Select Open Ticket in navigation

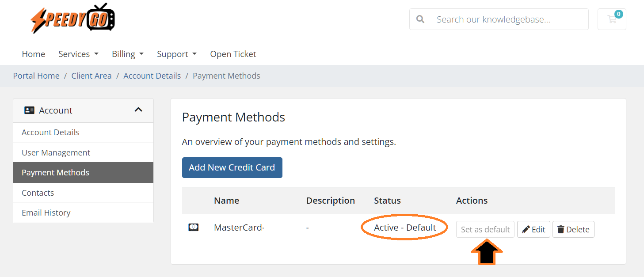[x=233, y=54]
